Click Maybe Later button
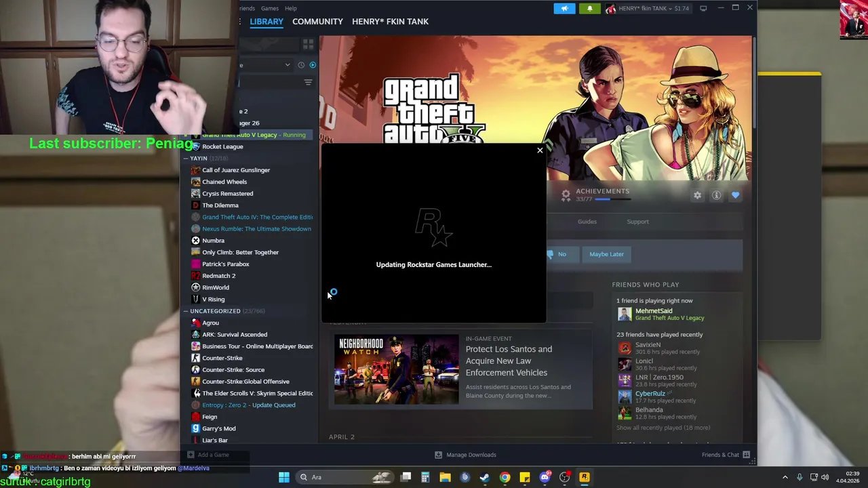The height and width of the screenshot is (488, 868). tap(606, 254)
